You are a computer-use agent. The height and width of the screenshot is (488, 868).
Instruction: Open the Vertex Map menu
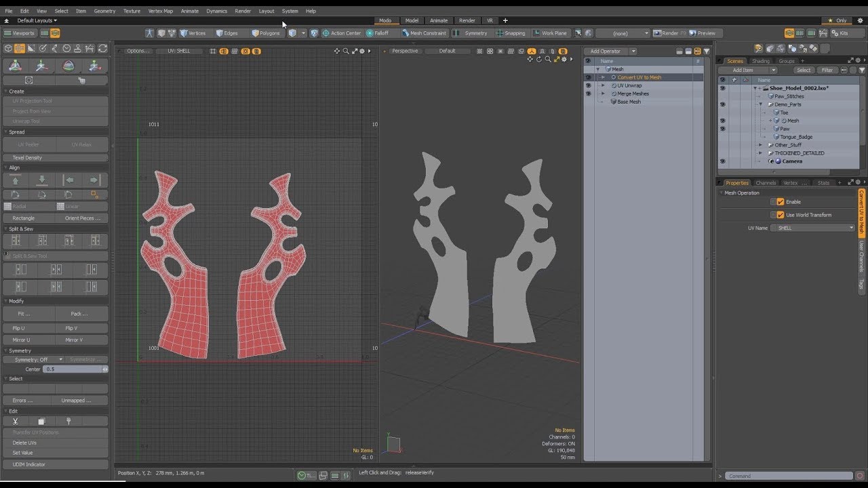[x=160, y=11]
